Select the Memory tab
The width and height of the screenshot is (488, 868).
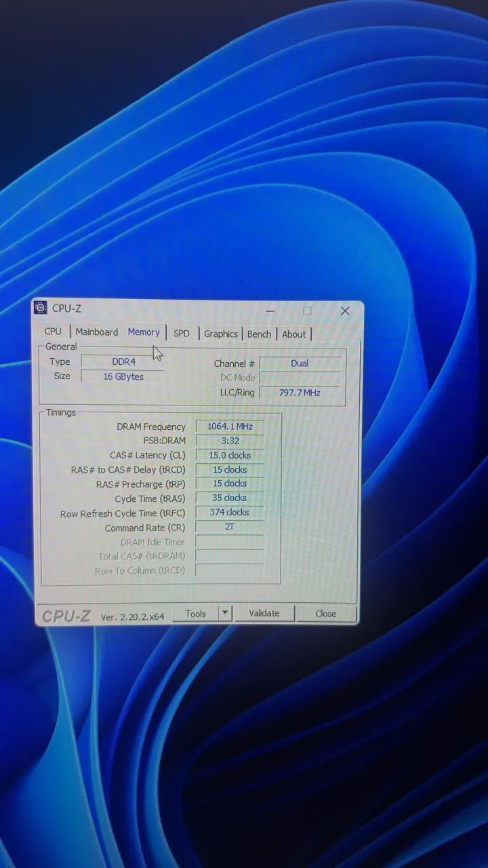pos(144,332)
